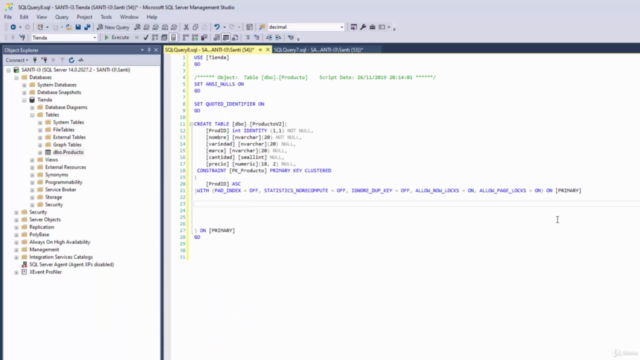
Task: Select SQL Server Agent (Agent XPs disabled) label
Action: (x=71, y=264)
